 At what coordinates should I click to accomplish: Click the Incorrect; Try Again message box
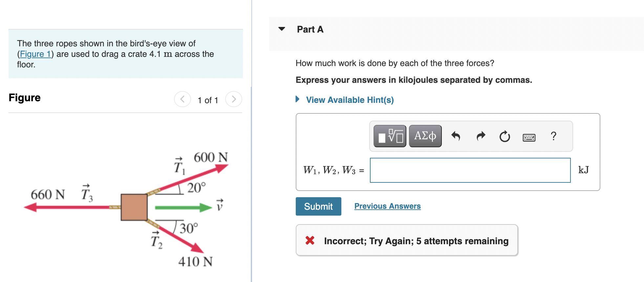click(407, 241)
